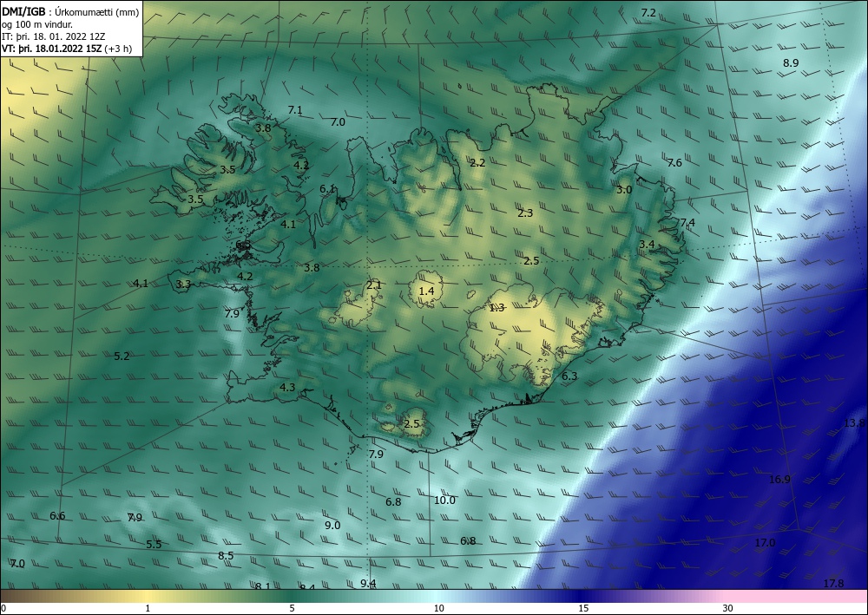The width and height of the screenshot is (868, 615).
Task: Select the 2.3 value label
Action: [525, 213]
